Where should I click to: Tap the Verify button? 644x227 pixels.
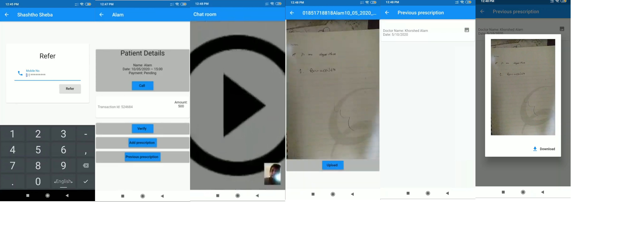[x=142, y=129]
